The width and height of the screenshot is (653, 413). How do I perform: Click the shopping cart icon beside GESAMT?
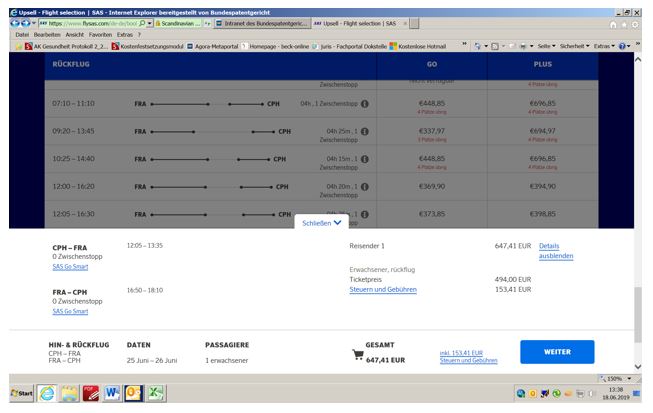point(358,355)
